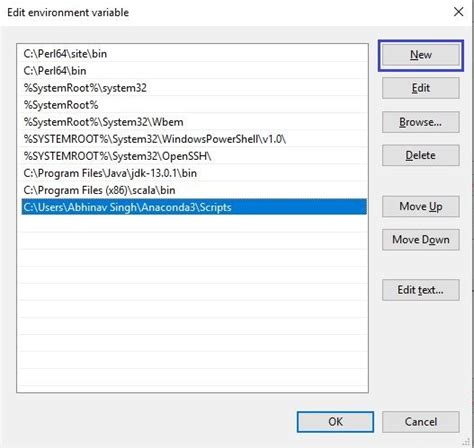Click the New button

(421, 55)
